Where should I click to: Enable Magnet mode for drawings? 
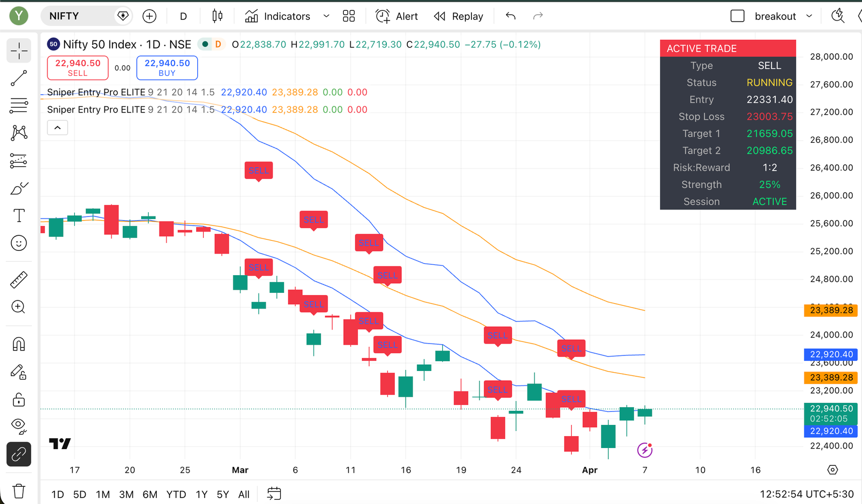click(19, 344)
